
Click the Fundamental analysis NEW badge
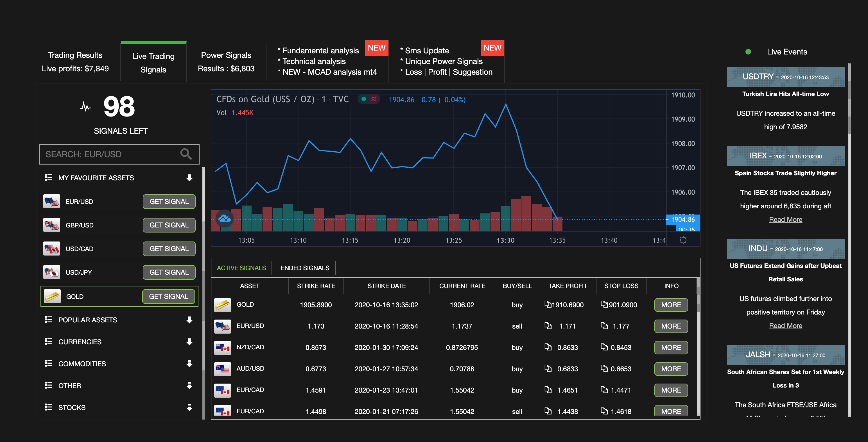[x=376, y=48]
